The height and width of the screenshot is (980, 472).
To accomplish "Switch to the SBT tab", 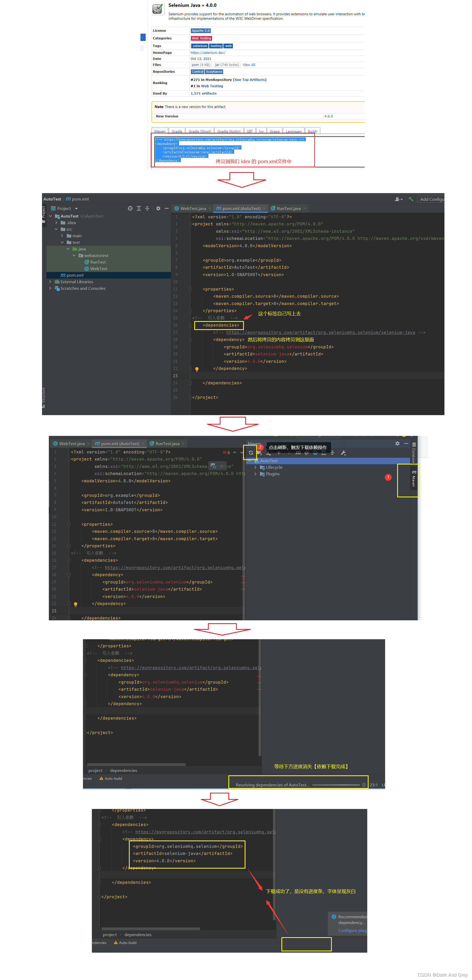I will click(250, 131).
